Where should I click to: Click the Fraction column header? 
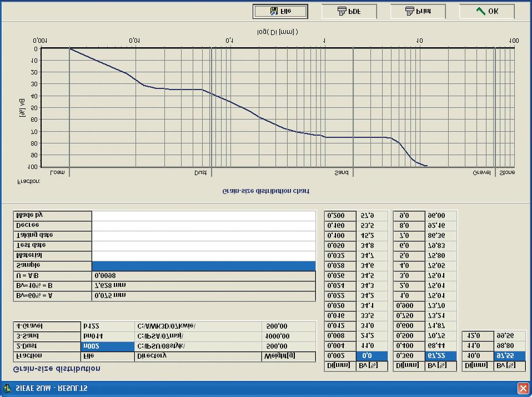(x=47, y=356)
